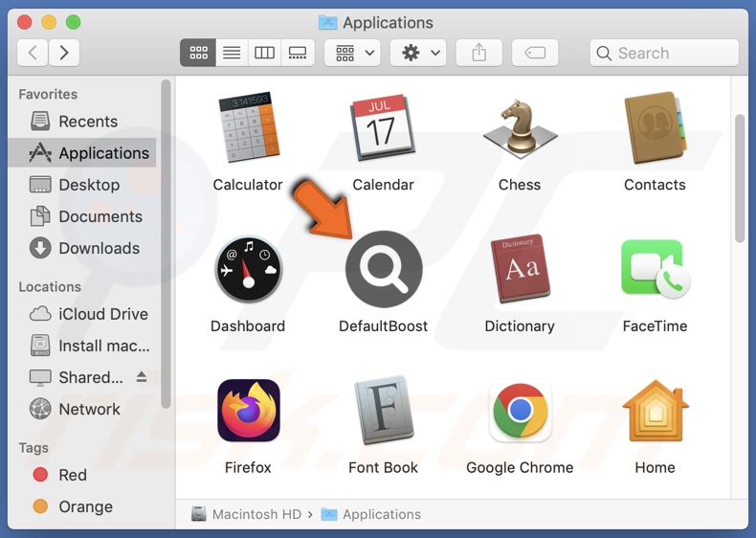Click the sidebar vertical scrollbar

(x=166, y=244)
